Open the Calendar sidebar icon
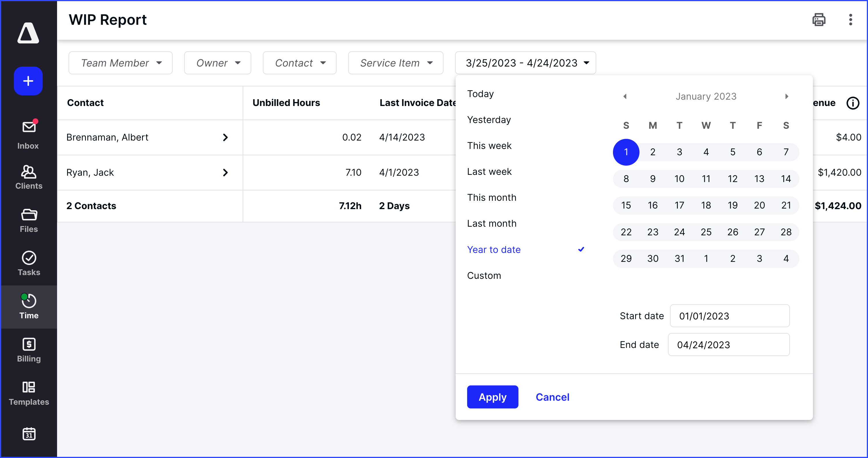This screenshot has width=868, height=458. pos(28,434)
